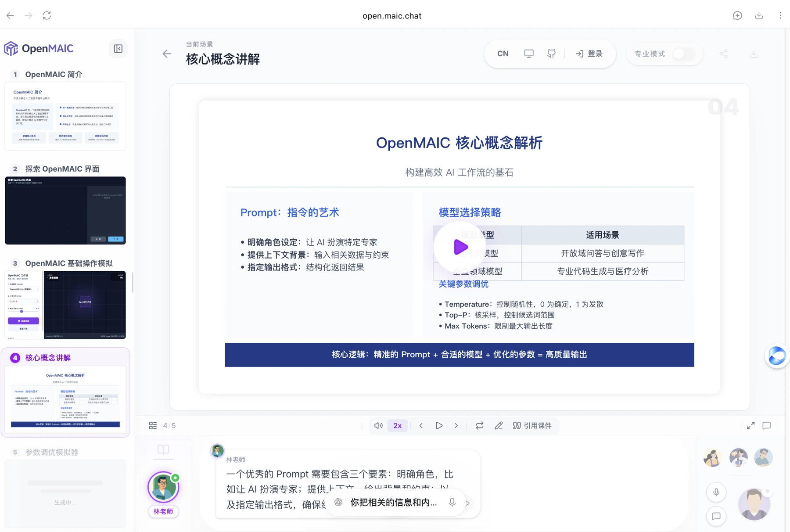Viewport: 790px width, 532px height.
Task: Play the slide with the purple play button
Action: (x=460, y=247)
